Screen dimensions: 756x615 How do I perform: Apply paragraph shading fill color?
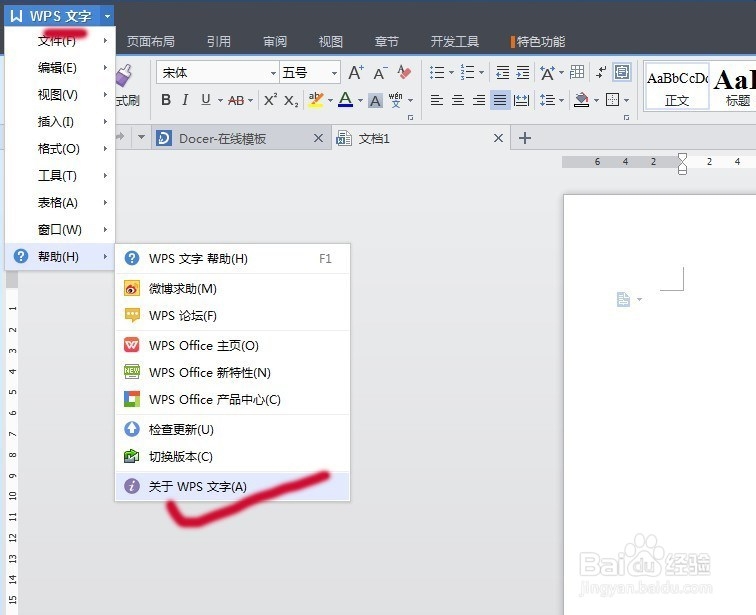[581, 100]
